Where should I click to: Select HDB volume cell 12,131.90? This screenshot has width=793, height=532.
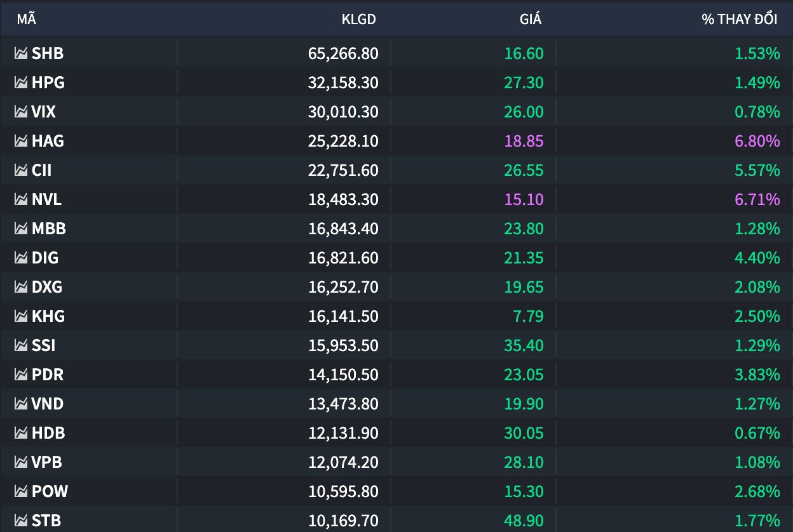point(343,433)
